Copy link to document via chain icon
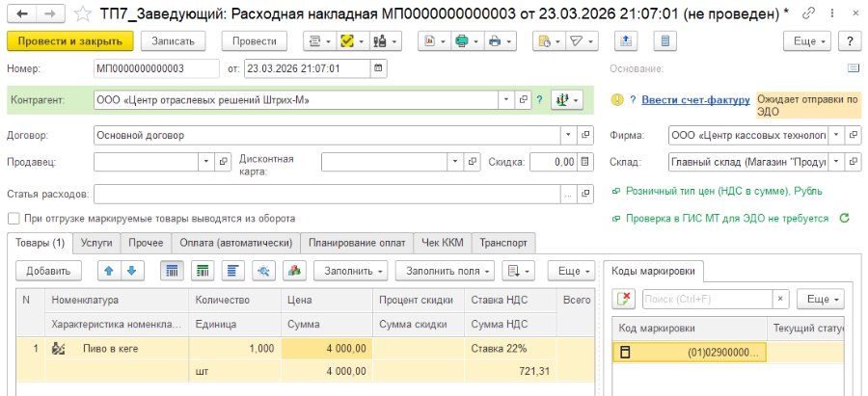The height and width of the screenshot is (396, 868). (x=808, y=13)
